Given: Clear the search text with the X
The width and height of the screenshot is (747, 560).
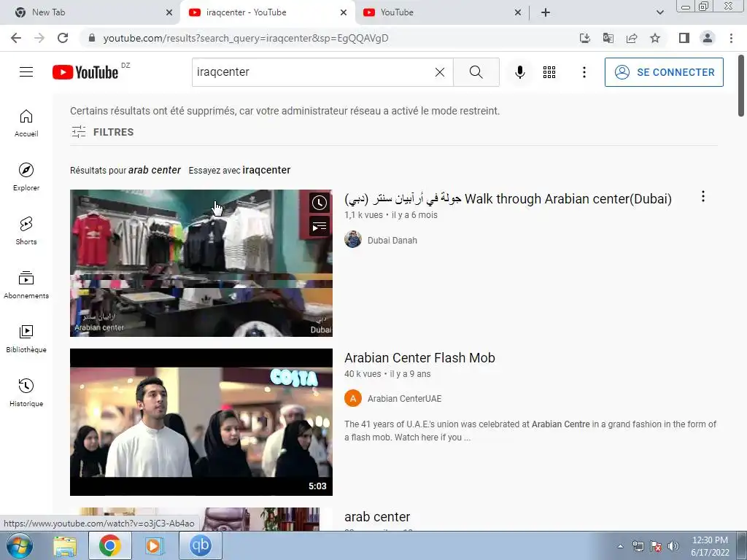Looking at the screenshot, I should click(440, 72).
